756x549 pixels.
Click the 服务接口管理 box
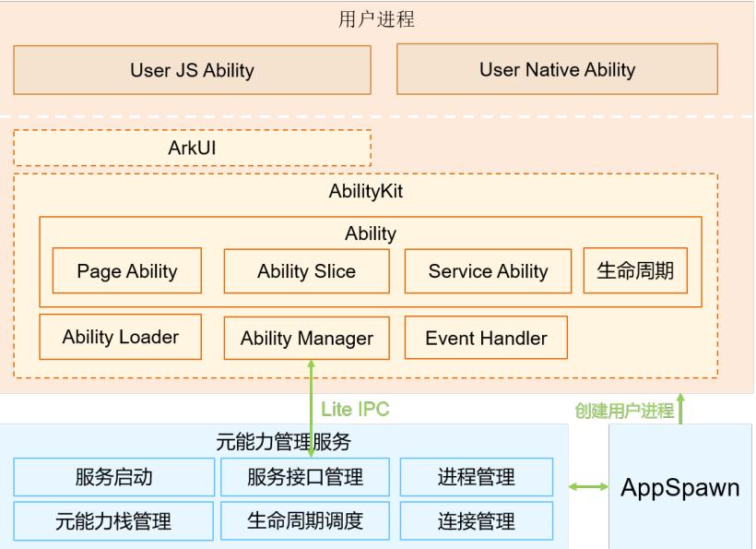coord(305,478)
